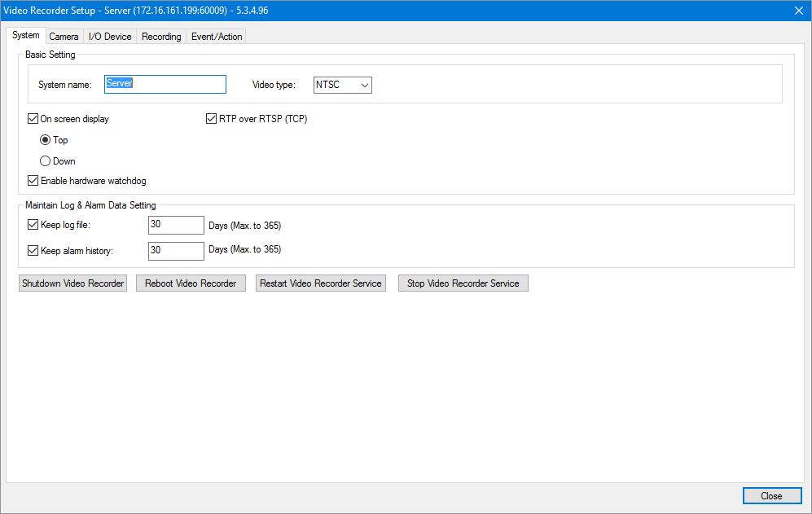Toggle the On screen display checkbox
Screen dimensions: 812x514
33,119
